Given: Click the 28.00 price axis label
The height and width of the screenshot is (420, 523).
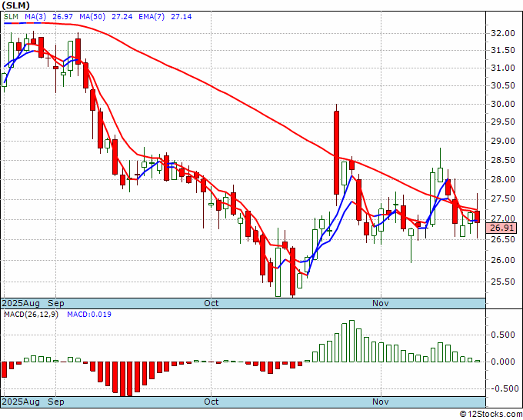Looking at the screenshot, I should [503, 179].
